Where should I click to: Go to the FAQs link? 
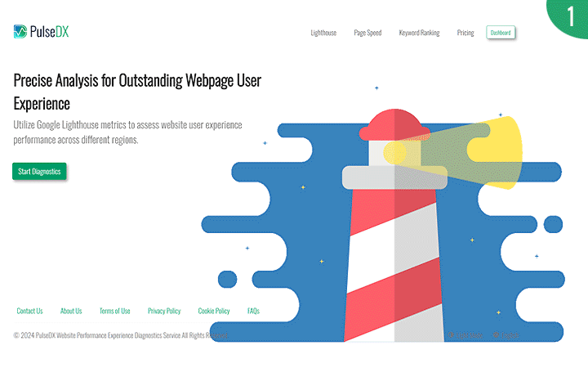click(x=253, y=311)
